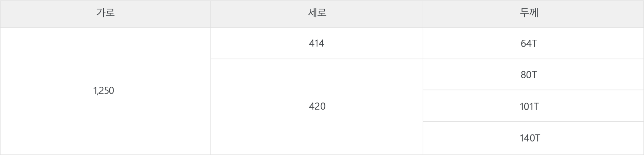The image size is (644, 155).
Task: Pick the 80T row under 두께
Action: click(x=529, y=75)
